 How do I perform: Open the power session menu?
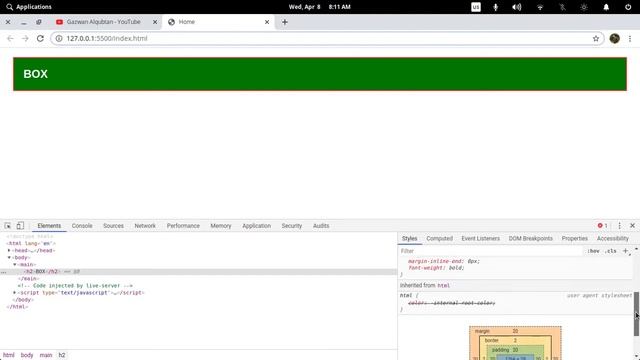628,7
